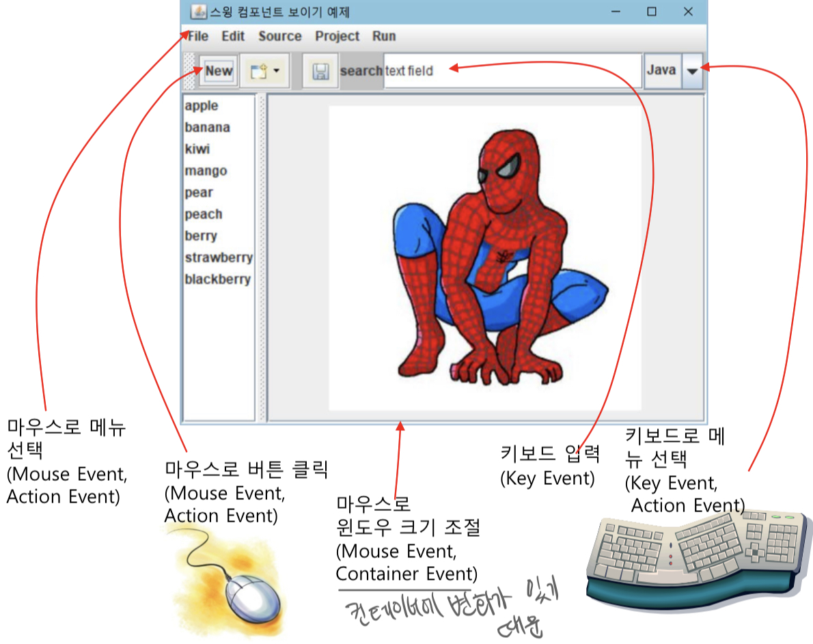Expand the Java combo box arrow

pos(692,70)
